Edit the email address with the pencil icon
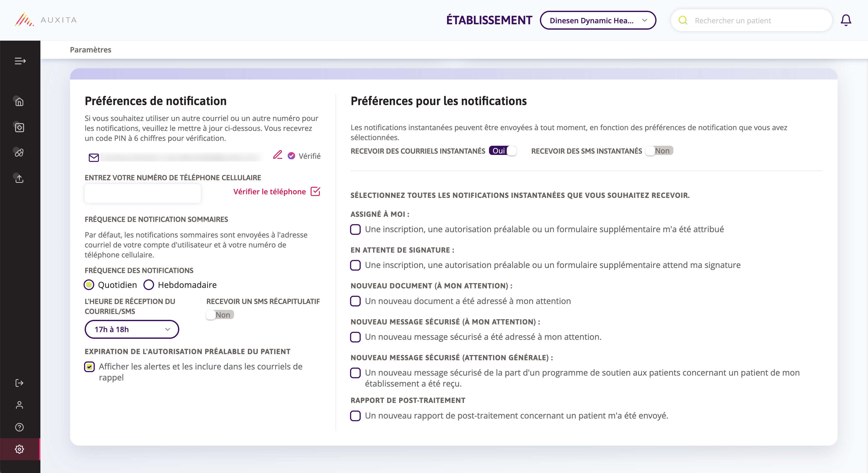Viewport: 868px width, 473px height. click(x=278, y=155)
